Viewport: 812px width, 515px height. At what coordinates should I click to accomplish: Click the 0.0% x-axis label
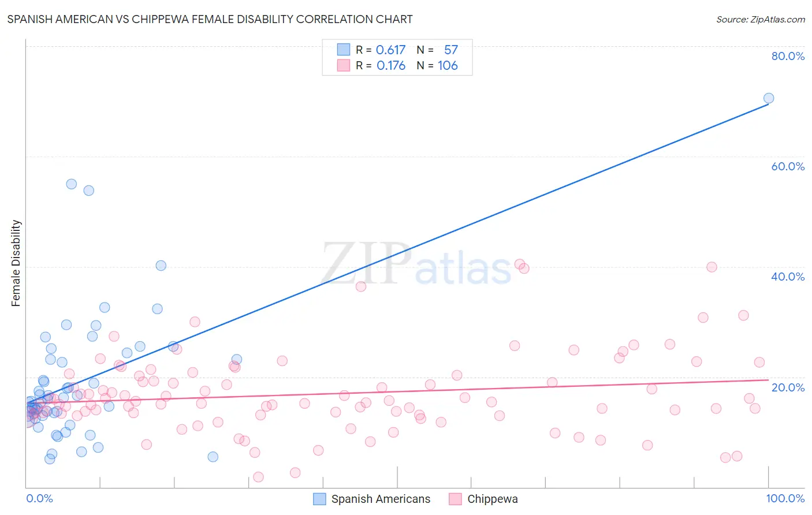click(39, 498)
